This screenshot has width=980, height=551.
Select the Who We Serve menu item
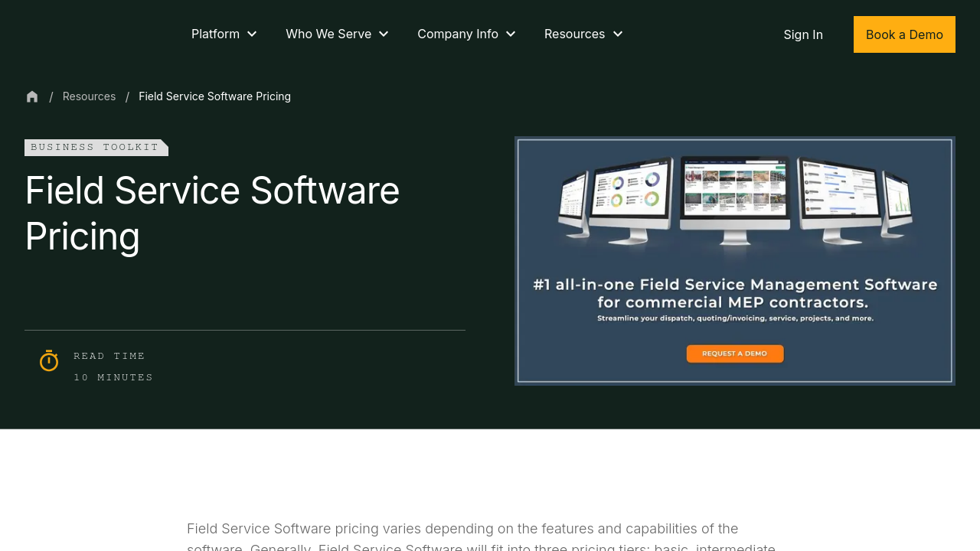point(328,34)
